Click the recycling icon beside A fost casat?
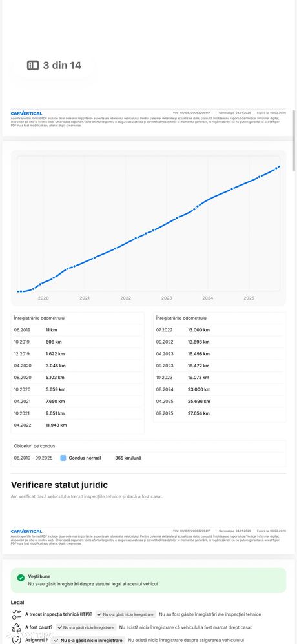 point(16,628)
